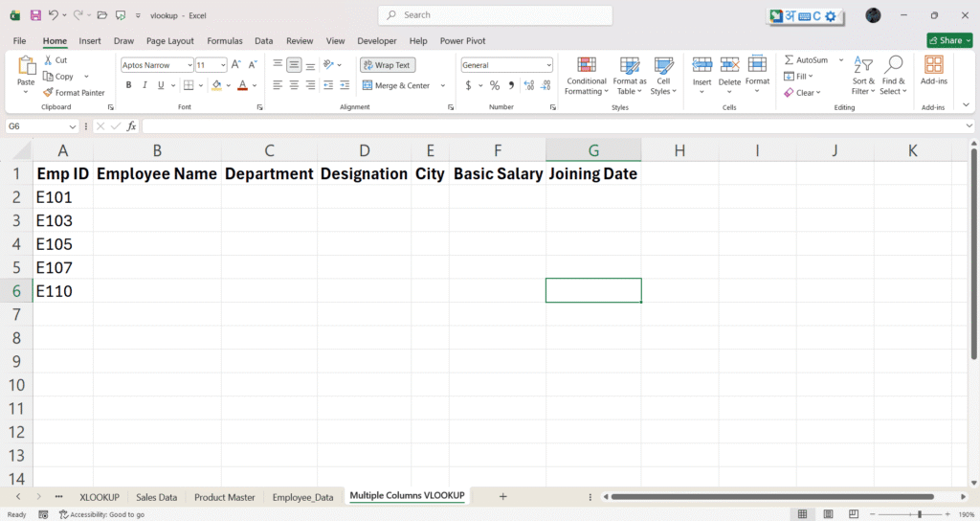Expand the formula bar
Viewport: 980px width, 521px height.
click(969, 126)
